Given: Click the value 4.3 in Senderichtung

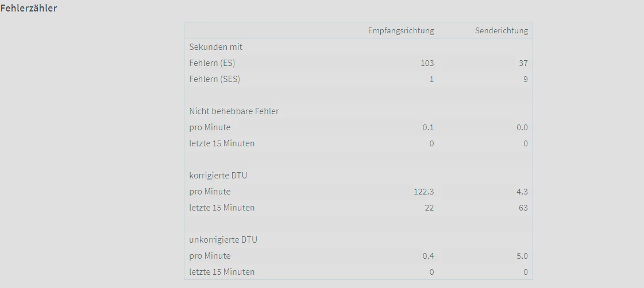Looking at the screenshot, I should (522, 192).
